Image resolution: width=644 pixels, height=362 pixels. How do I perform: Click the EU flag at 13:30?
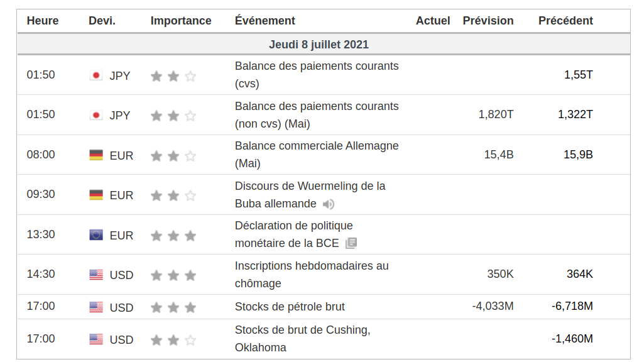tap(96, 235)
